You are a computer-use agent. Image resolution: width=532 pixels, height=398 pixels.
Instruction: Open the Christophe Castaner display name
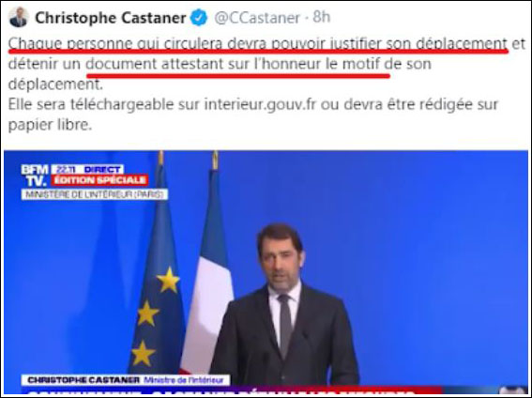tap(111, 18)
